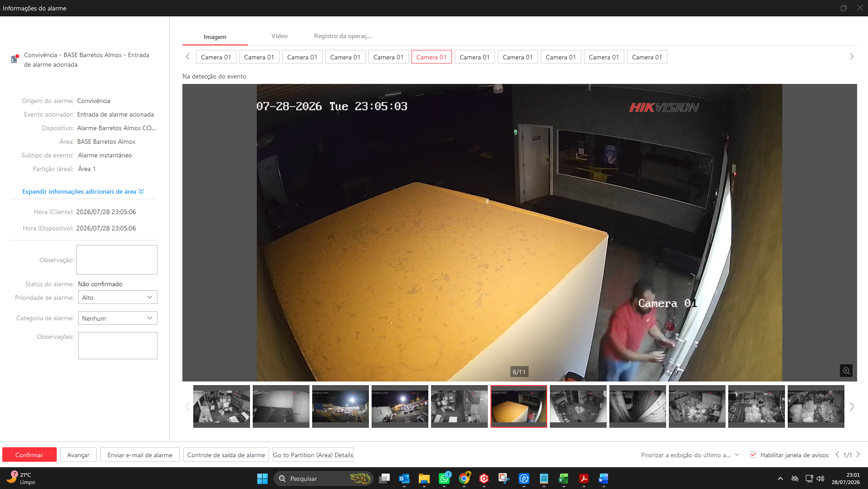Go to previous camera tabs with left arrow

(188, 57)
